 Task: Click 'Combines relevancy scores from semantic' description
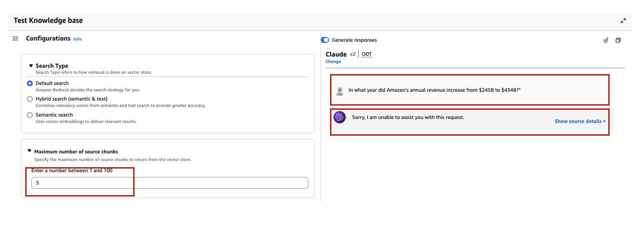tap(121, 106)
